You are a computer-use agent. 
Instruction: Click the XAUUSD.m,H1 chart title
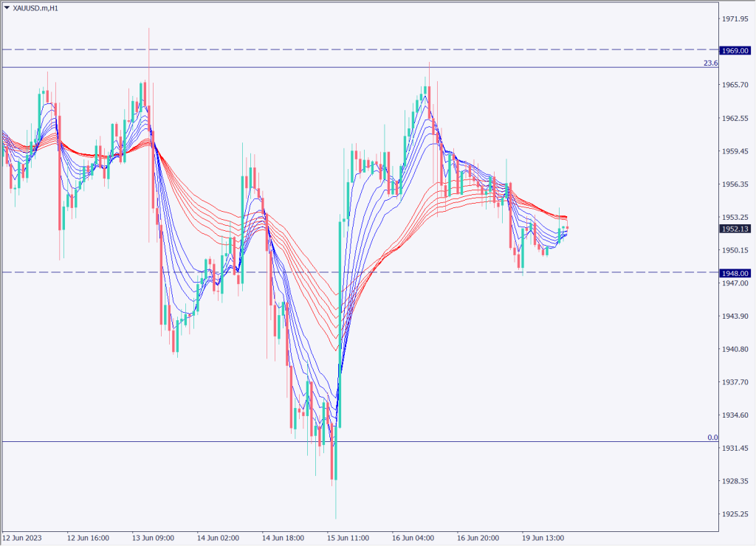click(34, 7)
